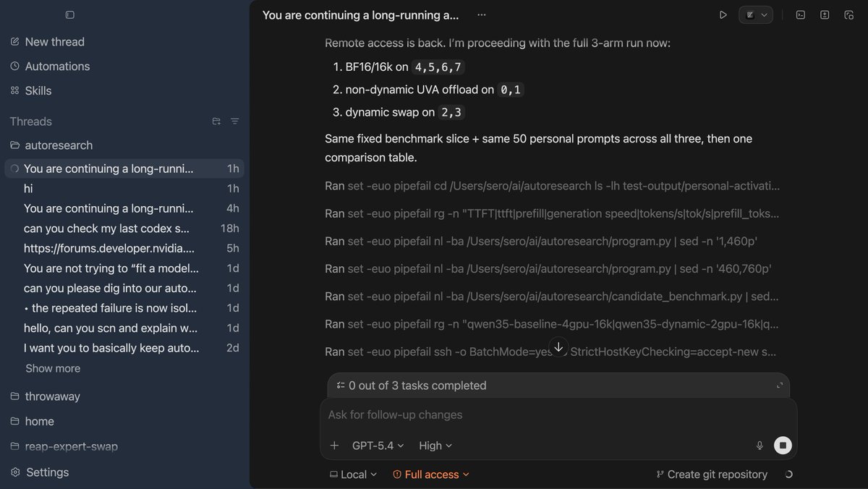This screenshot has width=868, height=489.
Task: Click the tasks checklist icon
Action: click(341, 386)
